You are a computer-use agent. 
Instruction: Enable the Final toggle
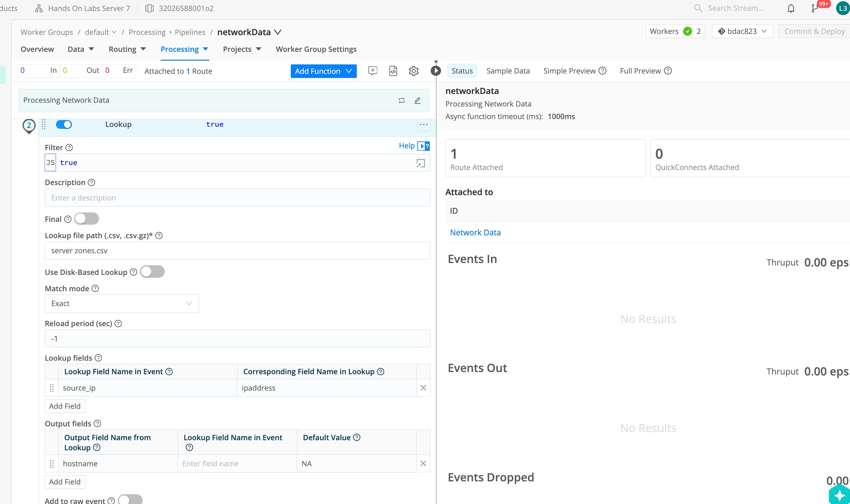(x=87, y=219)
